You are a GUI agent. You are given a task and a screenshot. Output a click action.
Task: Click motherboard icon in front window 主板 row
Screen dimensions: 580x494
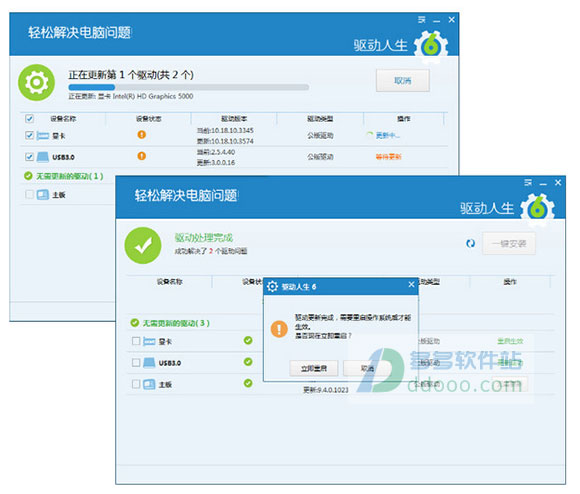(x=149, y=385)
